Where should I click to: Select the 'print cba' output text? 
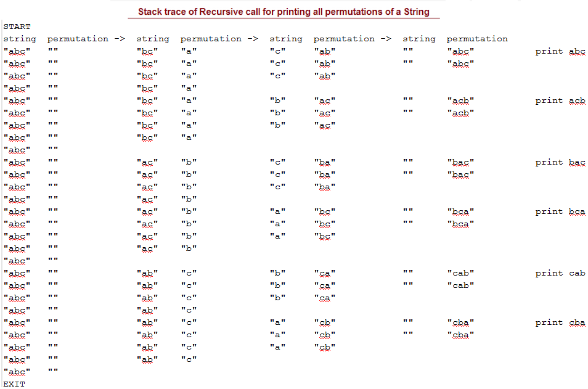pos(560,322)
